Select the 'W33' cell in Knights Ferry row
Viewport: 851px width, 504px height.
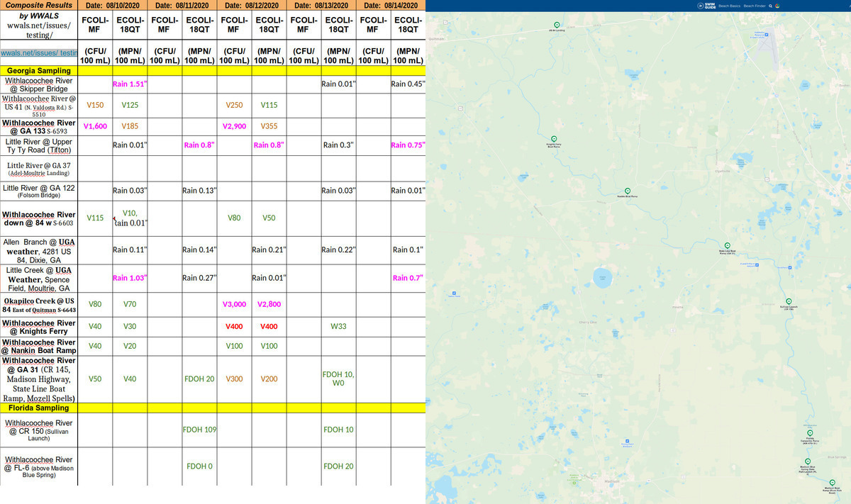(339, 326)
